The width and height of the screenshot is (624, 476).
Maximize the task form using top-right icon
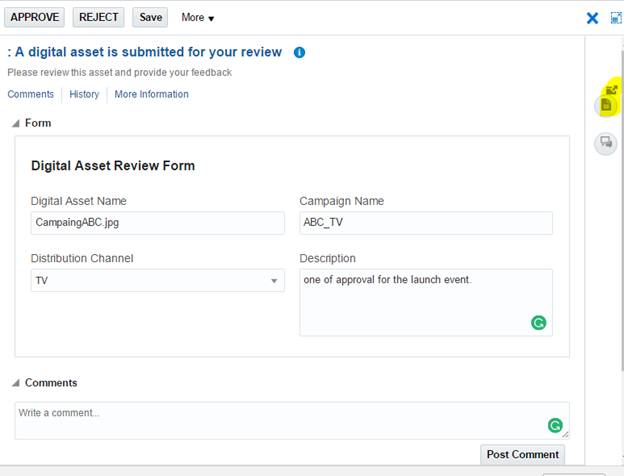616,18
